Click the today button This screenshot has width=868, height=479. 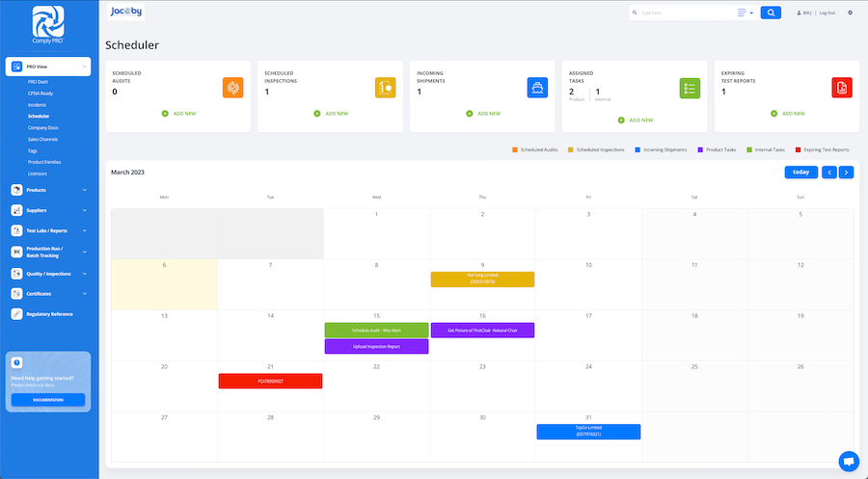coord(801,172)
